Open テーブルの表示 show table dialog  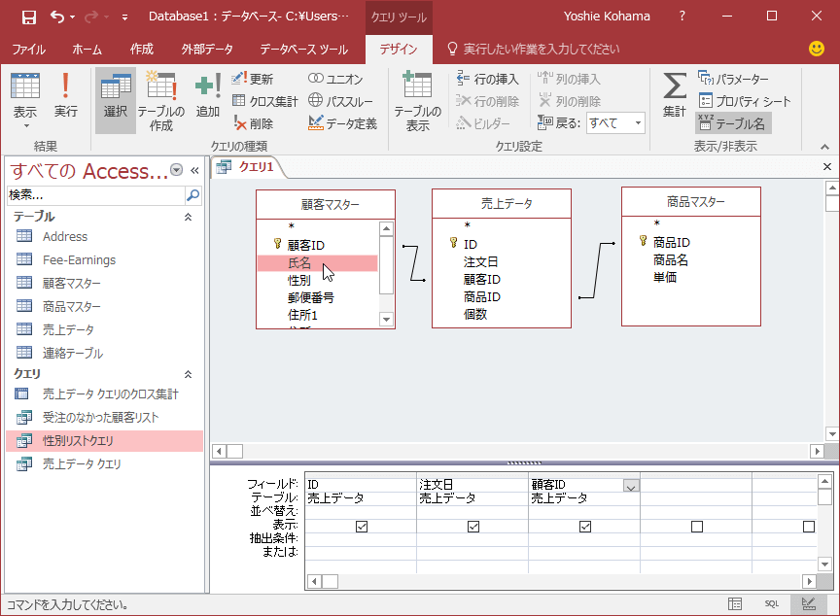pos(417,101)
